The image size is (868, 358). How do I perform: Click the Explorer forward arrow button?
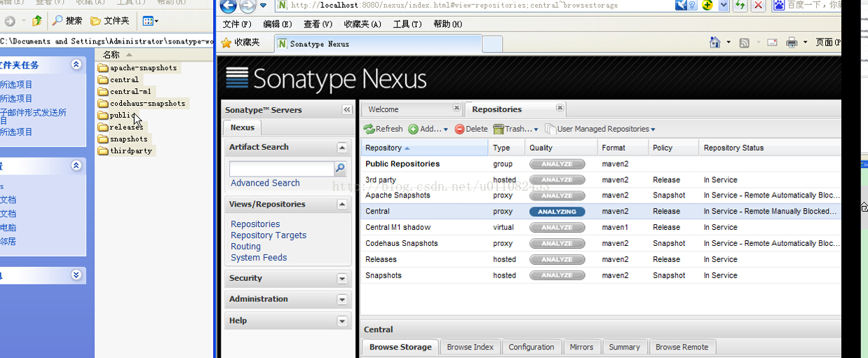tap(10, 21)
